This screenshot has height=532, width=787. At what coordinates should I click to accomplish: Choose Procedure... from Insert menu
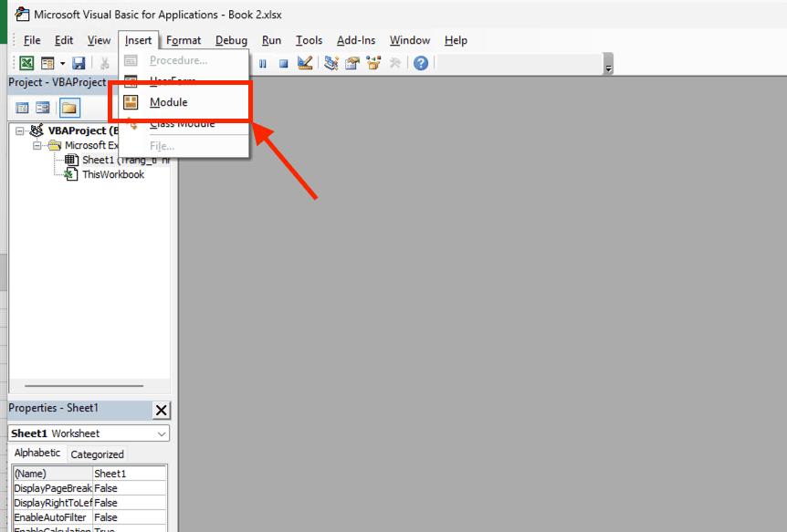184,61
